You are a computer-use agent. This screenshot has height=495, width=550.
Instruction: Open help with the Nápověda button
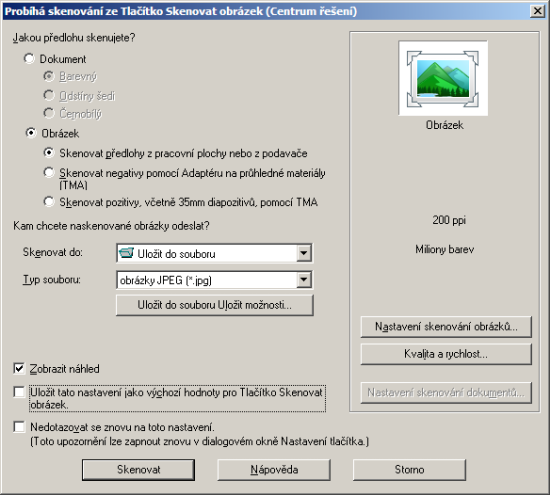coord(274,470)
